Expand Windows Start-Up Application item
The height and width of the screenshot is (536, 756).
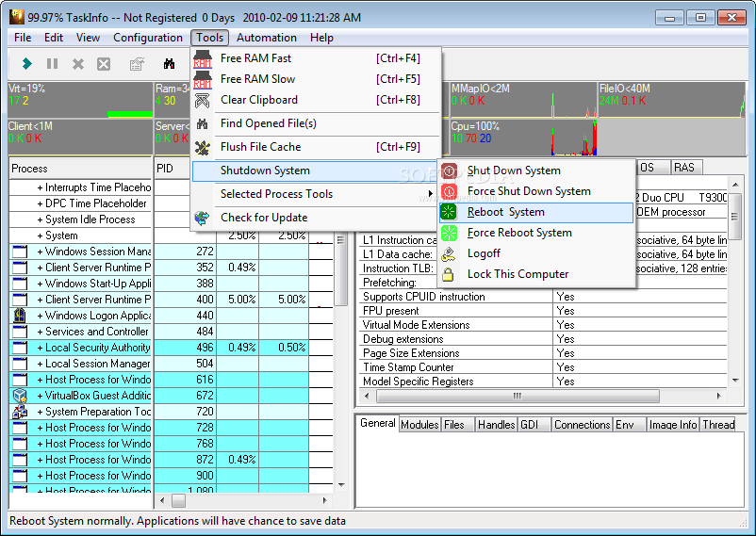pos(40,284)
